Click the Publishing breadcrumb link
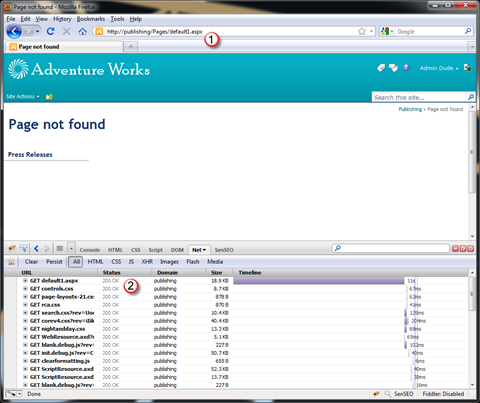Image resolution: width=480 pixels, height=403 pixels. click(x=410, y=109)
